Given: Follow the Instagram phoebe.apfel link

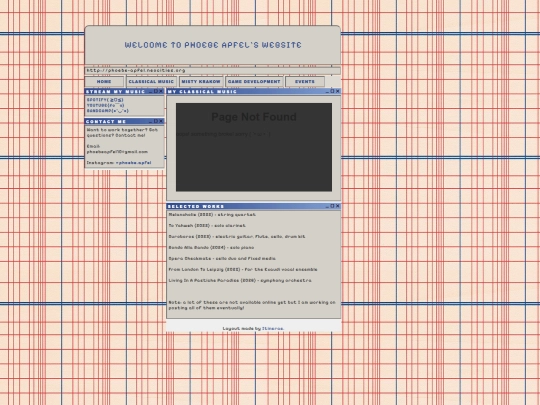Looking at the screenshot, I should coord(134,163).
